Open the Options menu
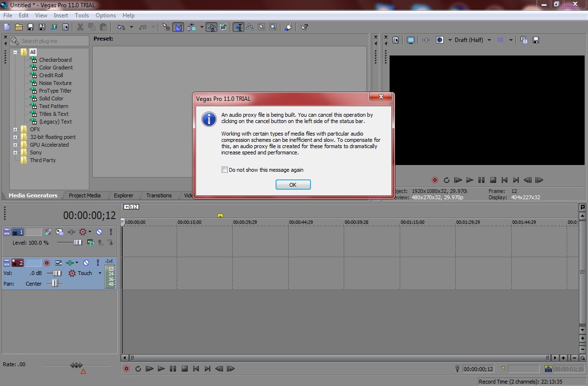The height and width of the screenshot is (386, 588). tap(106, 15)
